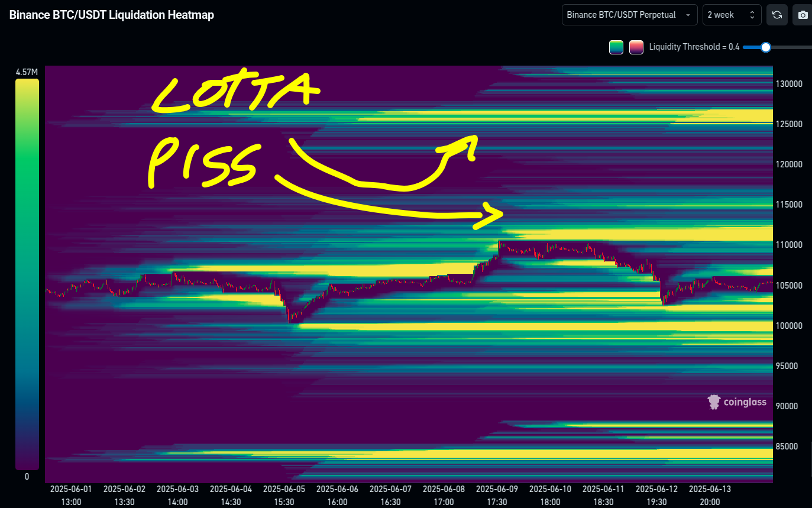
Task: Click the 110000 price axis label
Action: point(788,245)
